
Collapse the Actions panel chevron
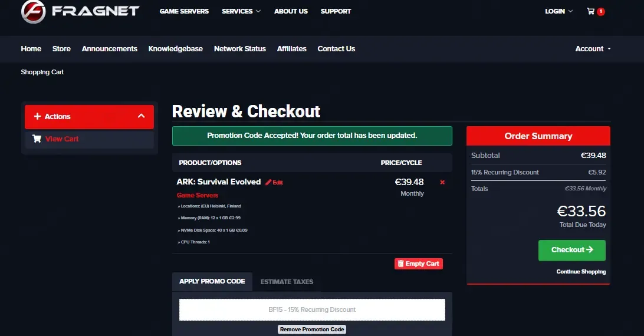pos(142,116)
